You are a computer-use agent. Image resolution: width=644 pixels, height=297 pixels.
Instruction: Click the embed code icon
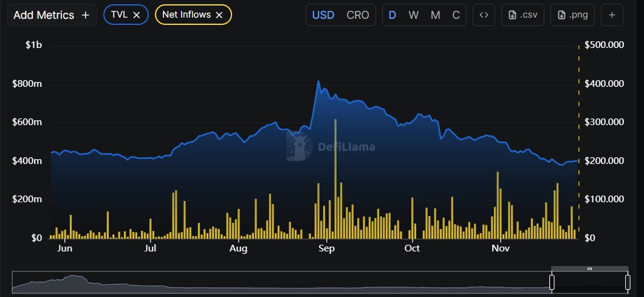point(484,15)
